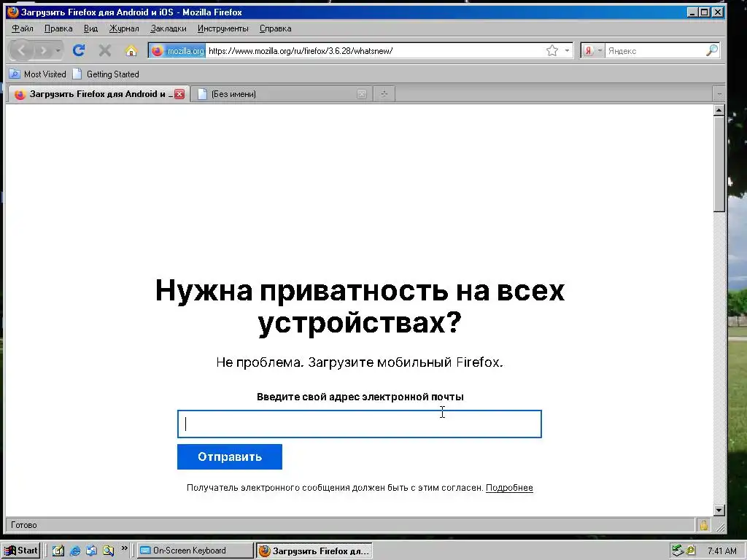Viewport: 747px width, 560px height.
Task: Open the Журнал menu
Action: click(124, 28)
